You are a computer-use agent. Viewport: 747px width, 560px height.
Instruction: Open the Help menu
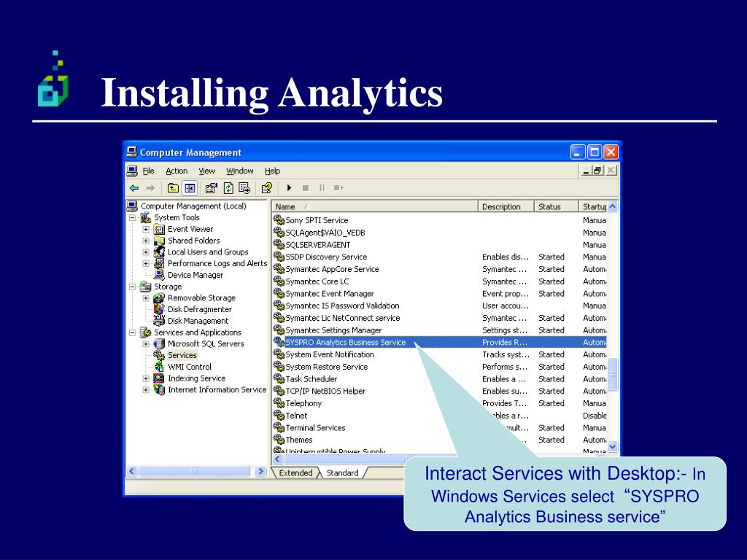pos(273,171)
